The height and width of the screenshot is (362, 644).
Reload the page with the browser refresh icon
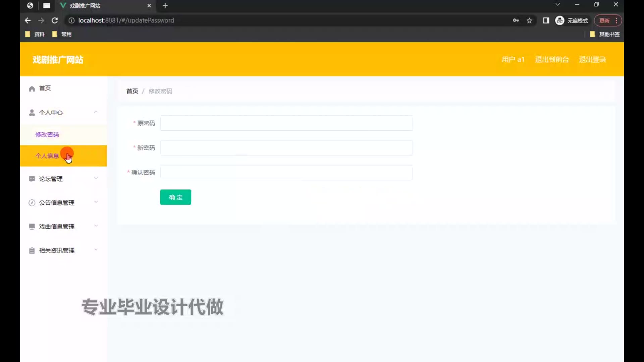pyautogui.click(x=55, y=20)
